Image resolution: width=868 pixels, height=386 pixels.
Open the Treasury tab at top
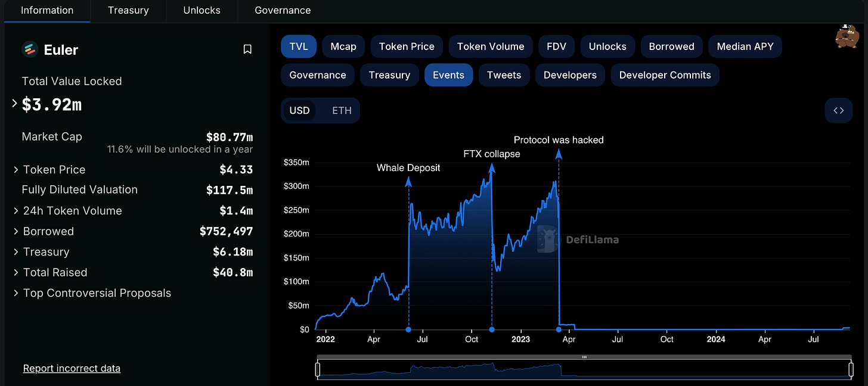point(128,10)
